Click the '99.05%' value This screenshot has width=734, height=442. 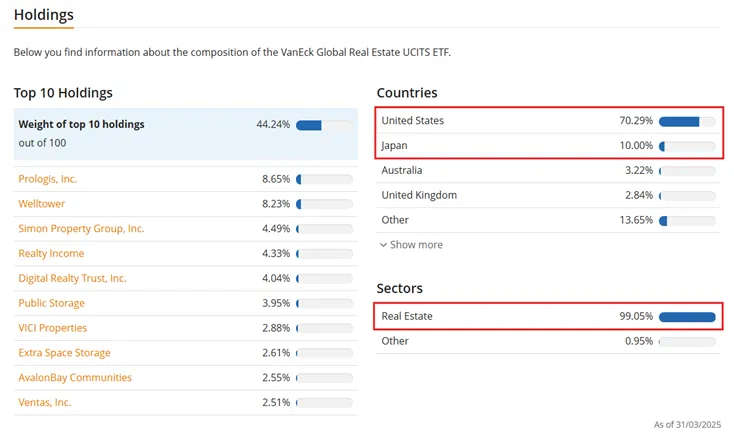tap(636, 316)
